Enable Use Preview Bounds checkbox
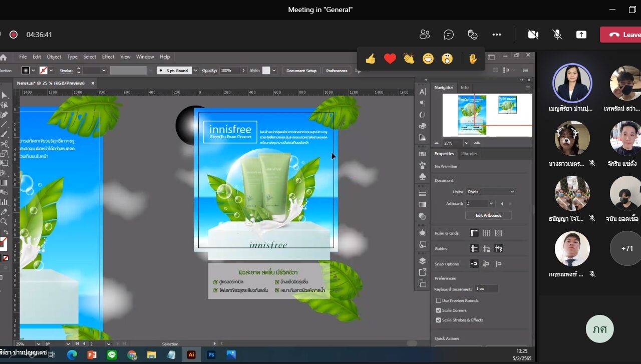Image resolution: width=641 pixels, height=364 pixels. [439, 300]
